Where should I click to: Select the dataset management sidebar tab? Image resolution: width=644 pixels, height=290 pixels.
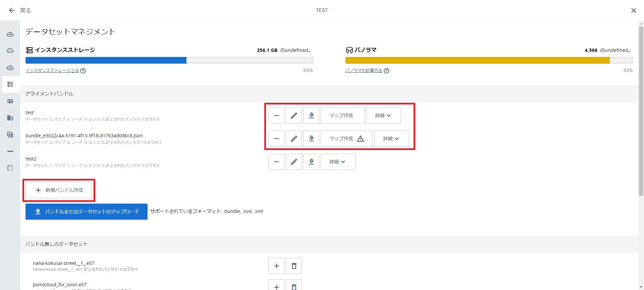pyautogui.click(x=10, y=84)
